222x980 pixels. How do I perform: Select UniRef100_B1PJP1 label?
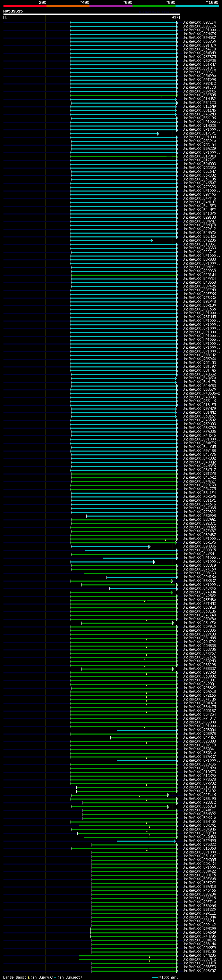click(x=199, y=133)
